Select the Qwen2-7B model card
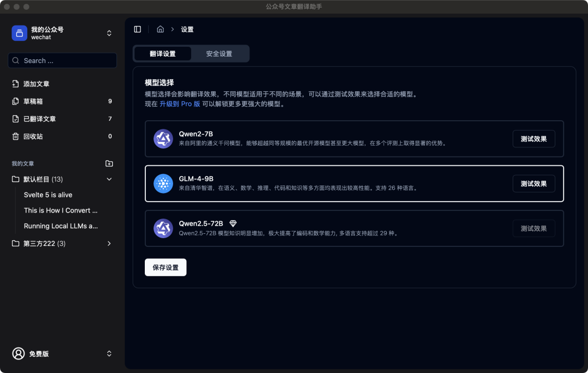Viewport: 588px width, 373px height. point(354,139)
